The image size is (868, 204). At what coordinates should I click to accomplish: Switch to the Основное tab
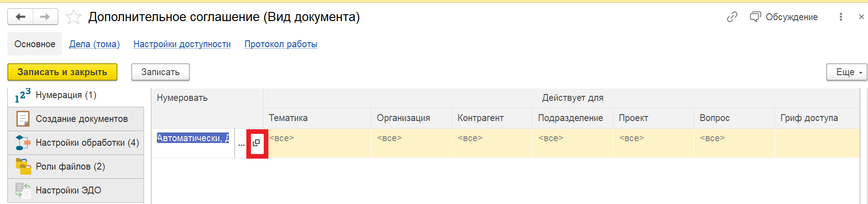pos(35,44)
